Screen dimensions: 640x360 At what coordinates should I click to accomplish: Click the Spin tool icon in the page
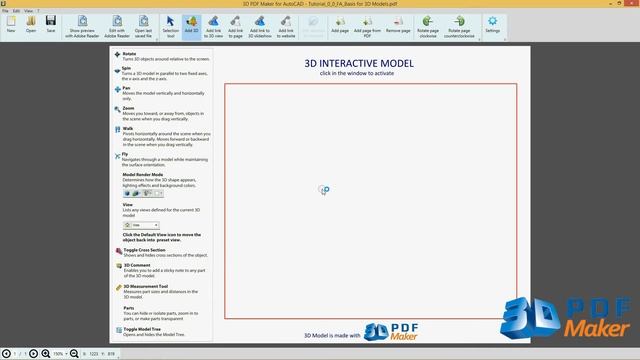click(117, 71)
